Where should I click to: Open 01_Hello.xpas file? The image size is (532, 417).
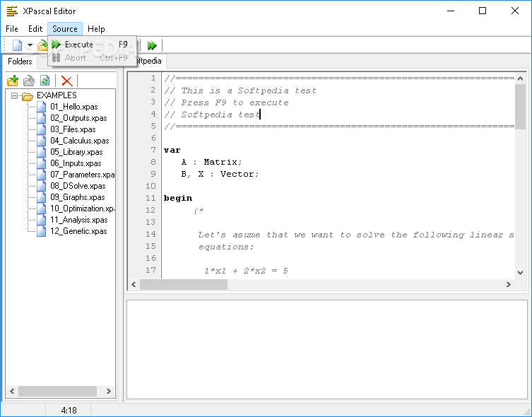pyautogui.click(x=74, y=107)
